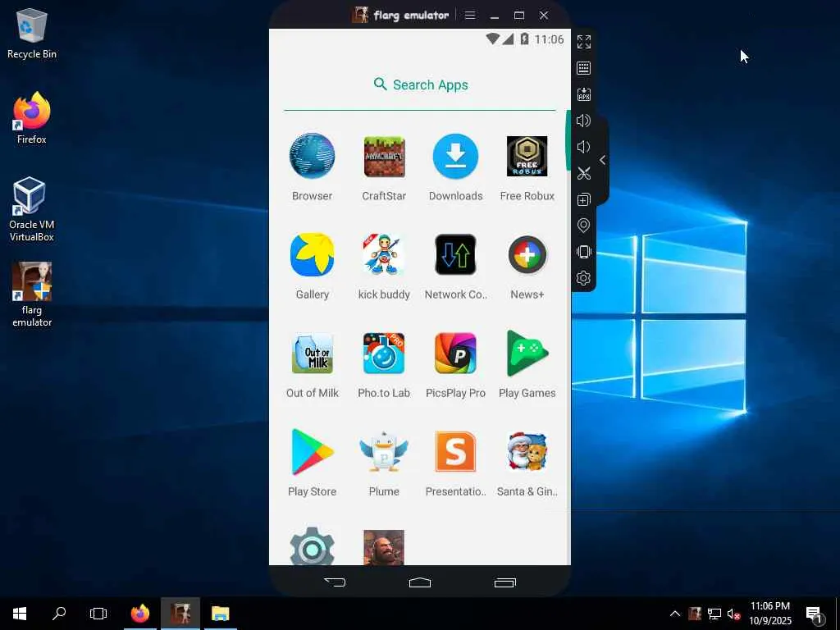Open the Browser app
This screenshot has height=630, width=840.
pyautogui.click(x=313, y=156)
